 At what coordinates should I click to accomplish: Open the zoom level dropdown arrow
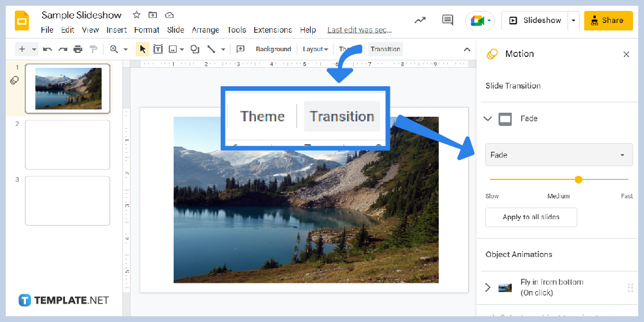click(x=126, y=49)
